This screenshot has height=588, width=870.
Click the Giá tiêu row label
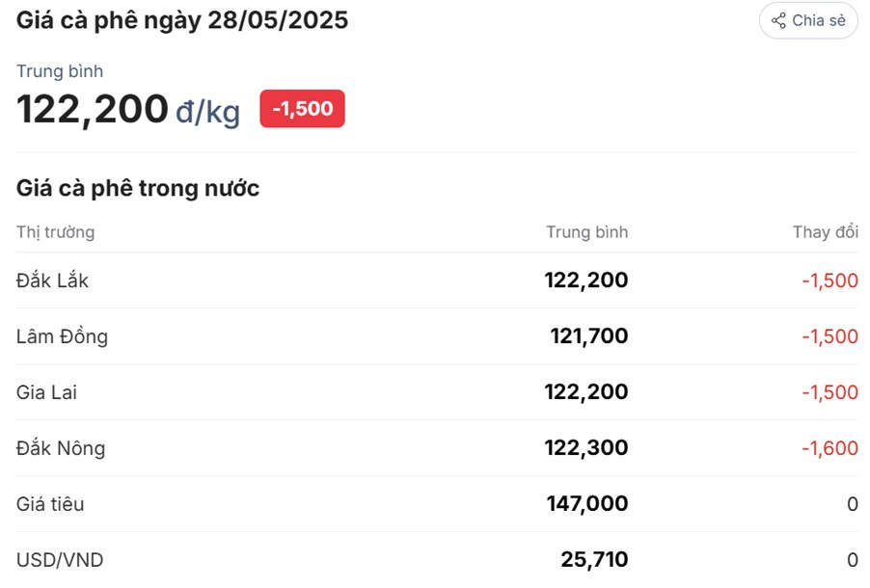[x=50, y=504]
